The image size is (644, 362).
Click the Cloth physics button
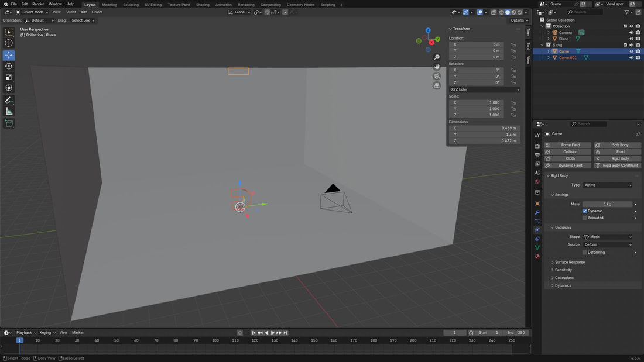[x=569, y=158]
